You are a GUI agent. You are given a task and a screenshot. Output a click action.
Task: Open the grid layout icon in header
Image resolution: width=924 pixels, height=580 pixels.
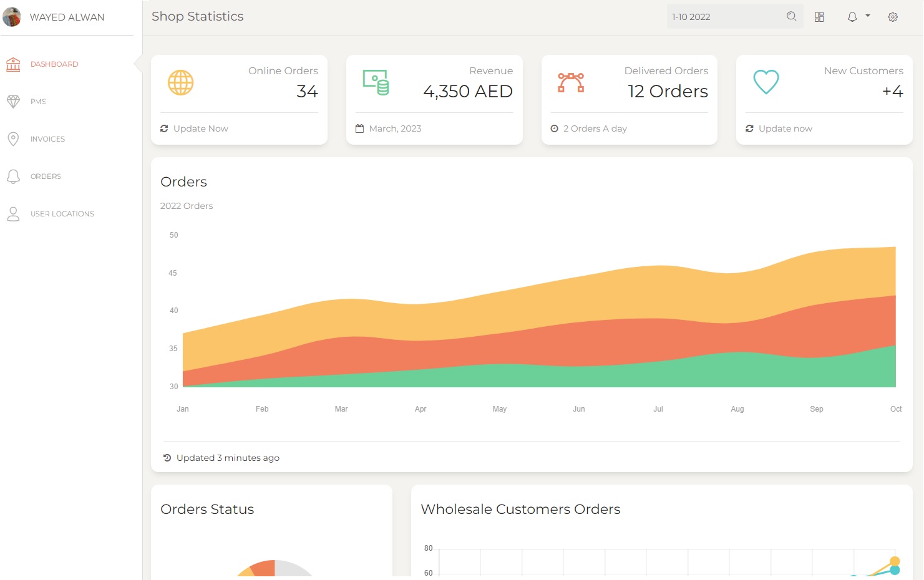click(x=819, y=17)
